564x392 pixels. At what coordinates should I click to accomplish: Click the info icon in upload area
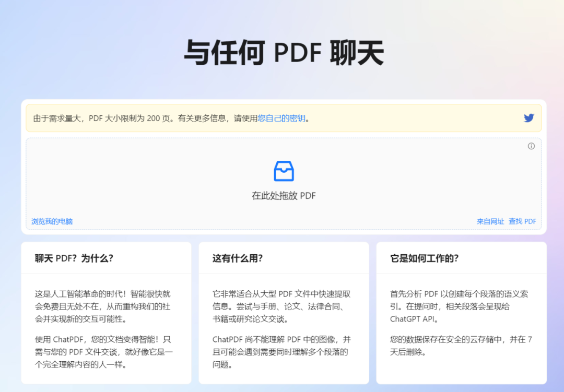(x=531, y=146)
